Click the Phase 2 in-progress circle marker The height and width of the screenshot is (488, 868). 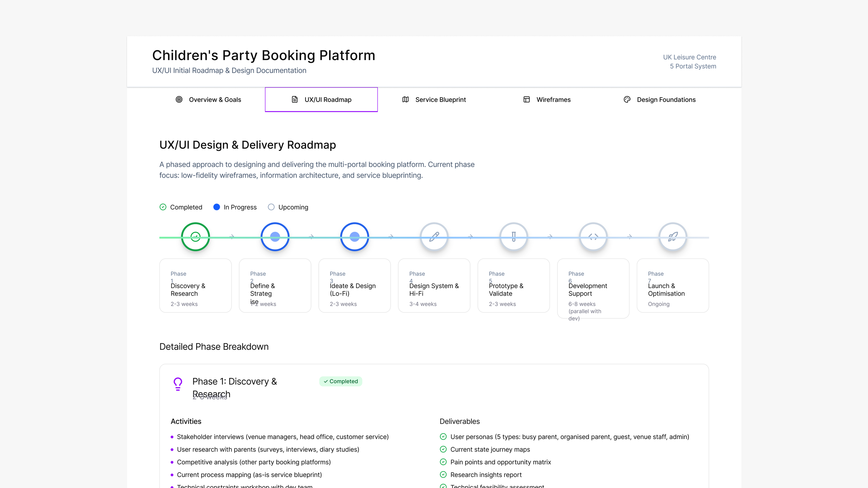pos(275,237)
